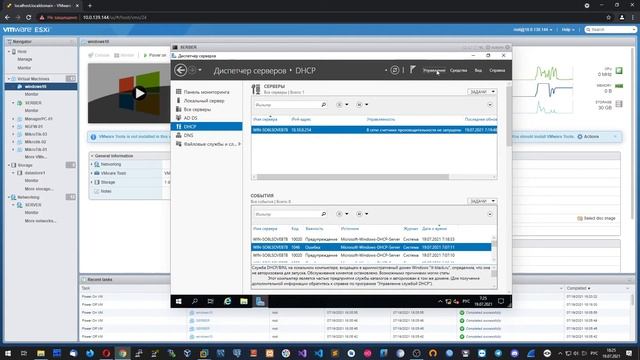The height and width of the screenshot is (360, 640).
Task: Collapse the Серверы filter panel chevron
Action: tap(490, 105)
